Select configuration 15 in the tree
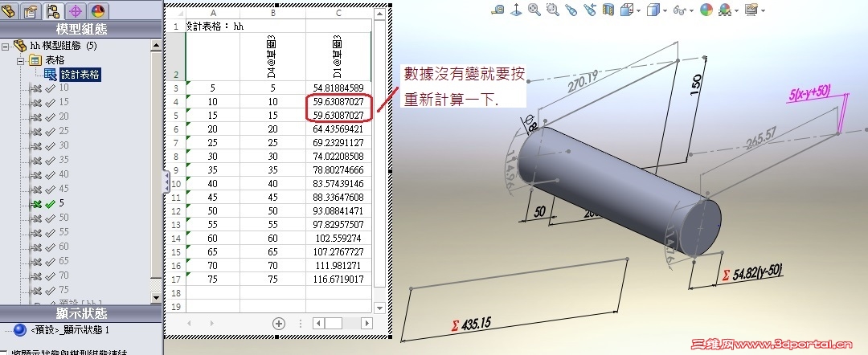868x355 pixels. pos(63,102)
